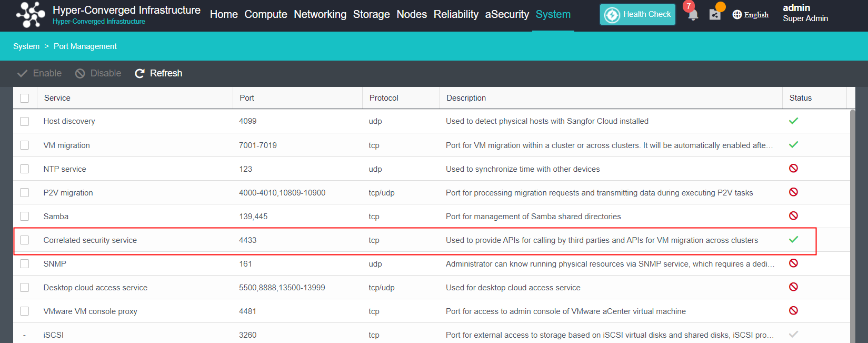Image resolution: width=868 pixels, height=343 pixels.
Task: Open the English language dropdown
Action: (x=750, y=15)
